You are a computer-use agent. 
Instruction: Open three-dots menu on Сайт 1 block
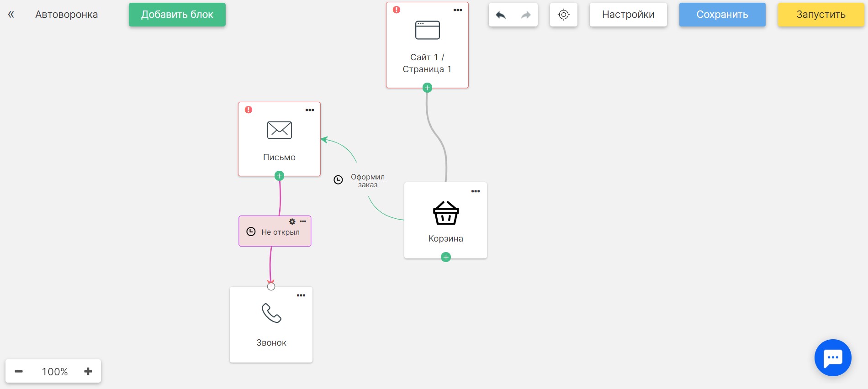tap(458, 10)
